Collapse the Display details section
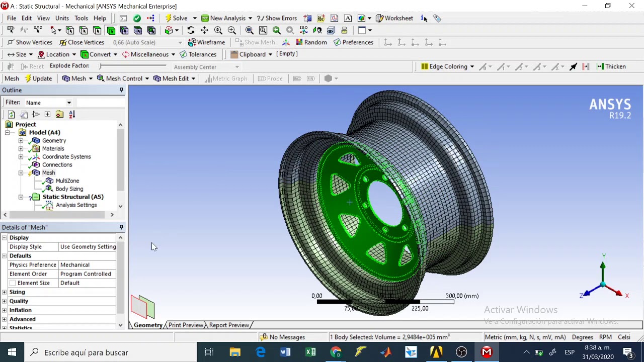 (5, 238)
